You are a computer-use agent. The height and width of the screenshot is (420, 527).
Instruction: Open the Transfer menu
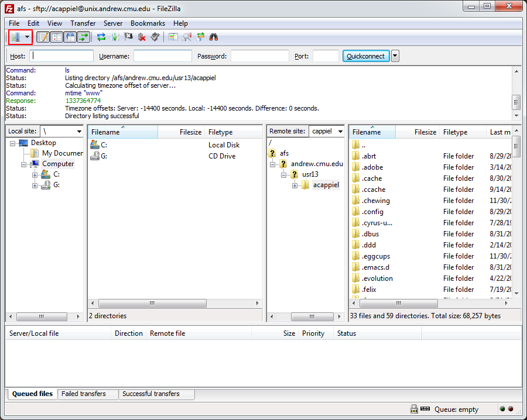[x=83, y=23]
